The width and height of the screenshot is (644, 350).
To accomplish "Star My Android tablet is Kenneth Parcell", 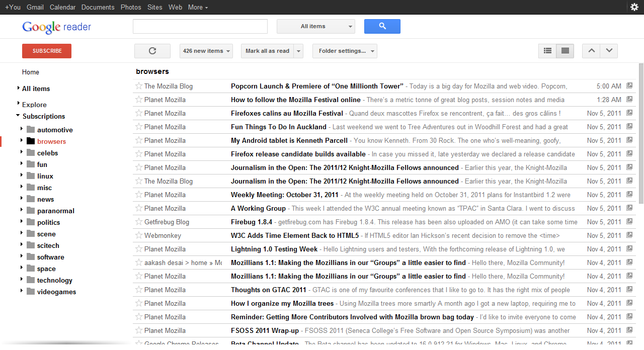I will pyautogui.click(x=139, y=140).
